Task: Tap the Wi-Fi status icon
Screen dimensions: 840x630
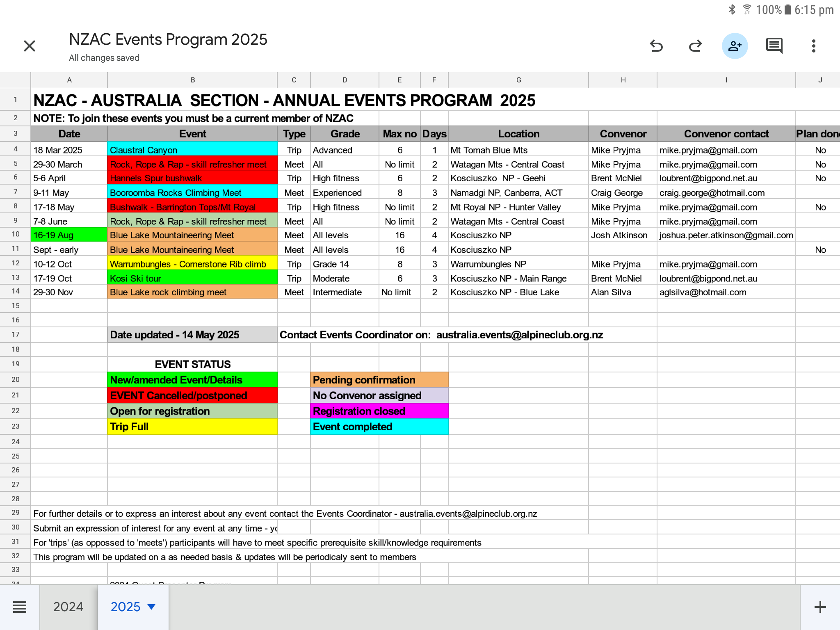Action: 747,9
